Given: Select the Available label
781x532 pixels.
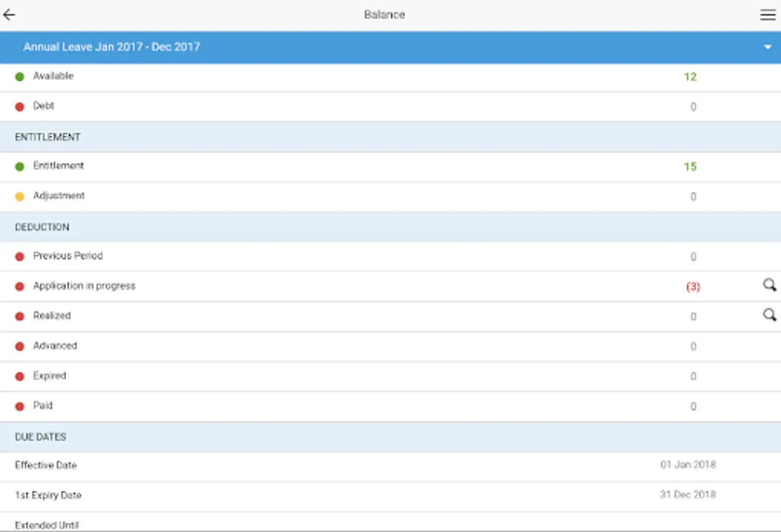Looking at the screenshot, I should [53, 76].
